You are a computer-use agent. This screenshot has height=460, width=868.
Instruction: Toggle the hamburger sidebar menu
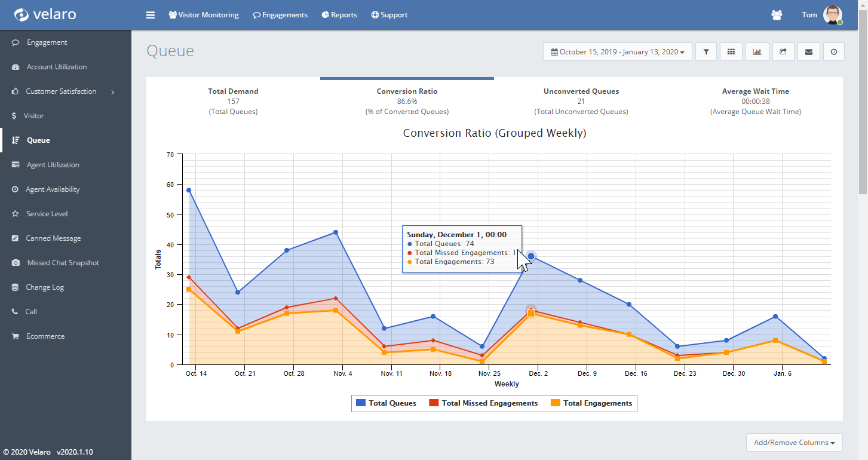(151, 15)
